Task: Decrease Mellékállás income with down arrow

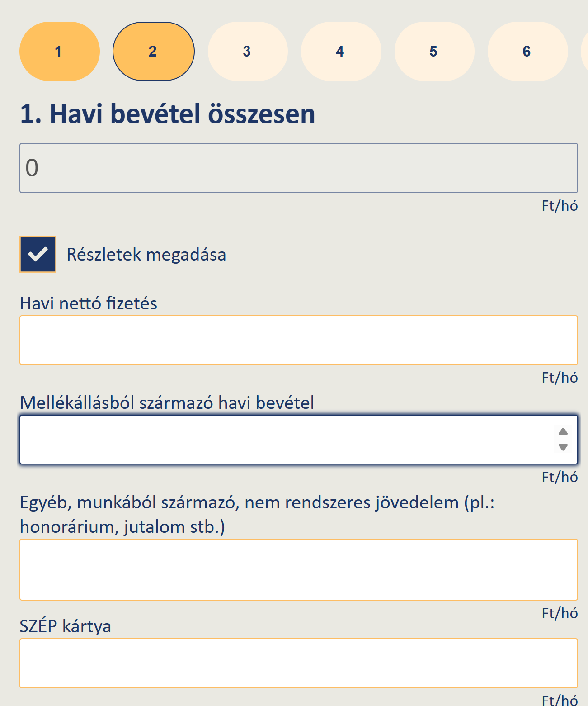Action: [x=563, y=447]
